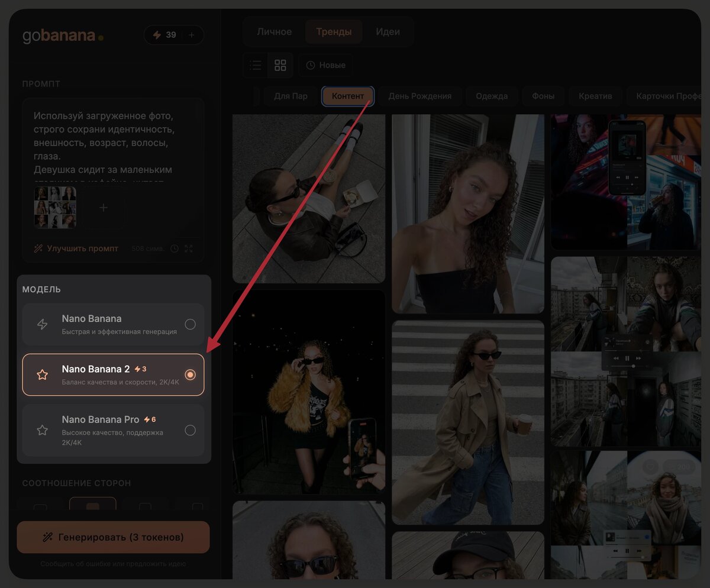Viewport: 710px width, 588px height.
Task: Open photo of woman wearing black cap
Action: point(468,555)
